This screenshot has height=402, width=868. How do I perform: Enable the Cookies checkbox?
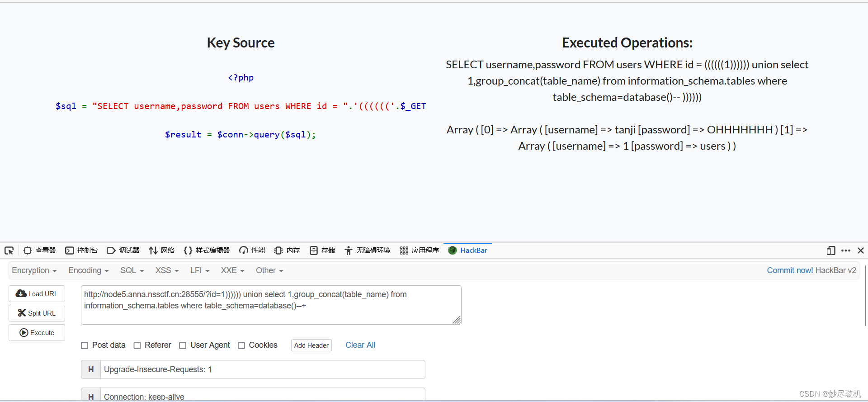point(241,345)
